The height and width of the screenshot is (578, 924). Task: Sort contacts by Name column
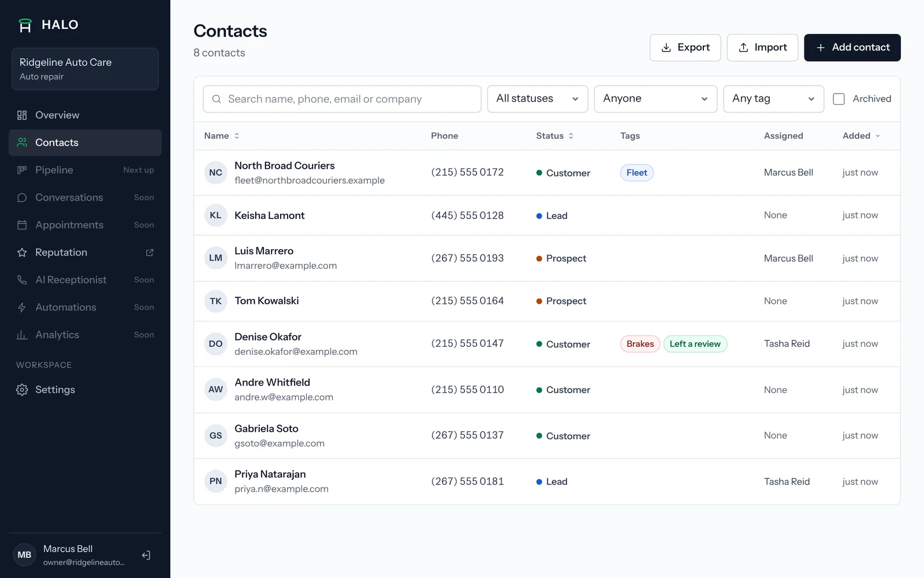(222, 136)
